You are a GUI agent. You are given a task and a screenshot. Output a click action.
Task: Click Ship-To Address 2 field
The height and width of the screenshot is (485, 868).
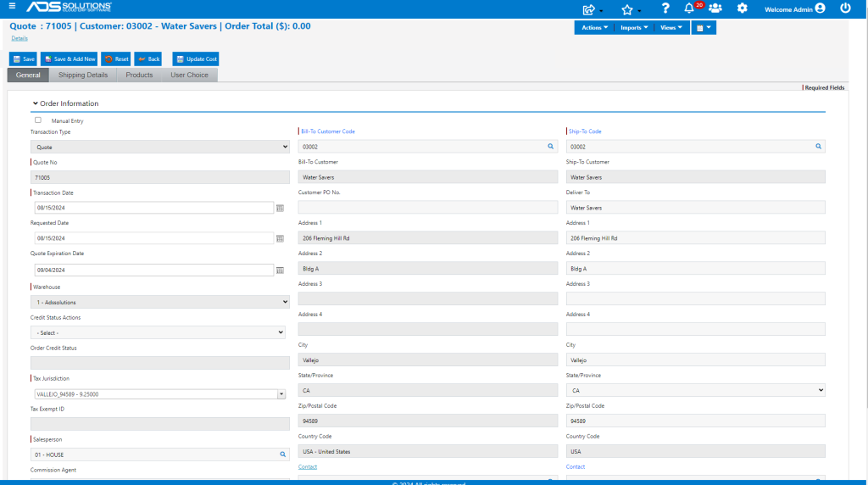point(695,268)
